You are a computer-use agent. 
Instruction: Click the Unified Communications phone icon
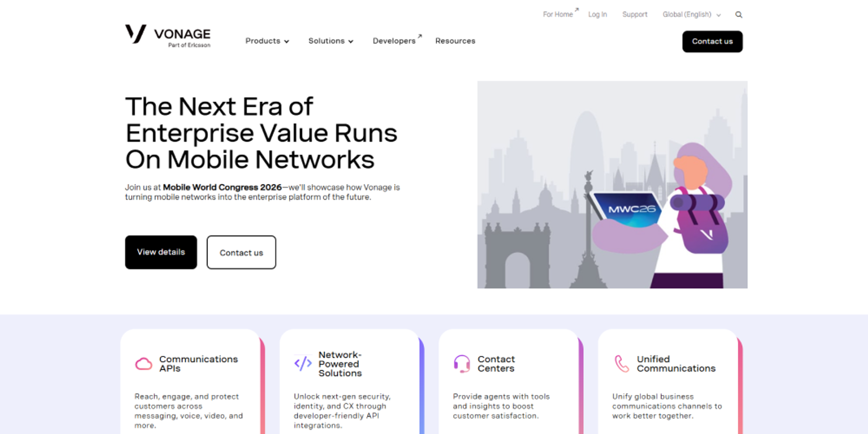[x=622, y=363]
